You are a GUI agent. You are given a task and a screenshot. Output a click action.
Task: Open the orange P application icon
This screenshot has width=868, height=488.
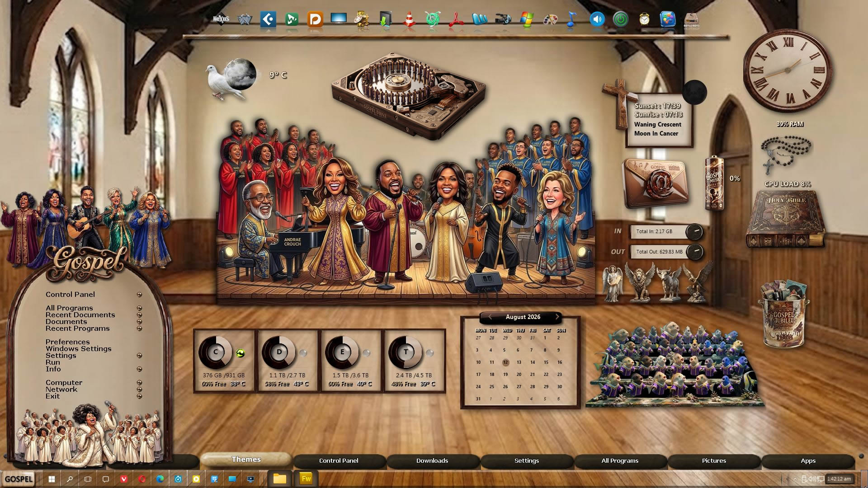click(x=315, y=19)
